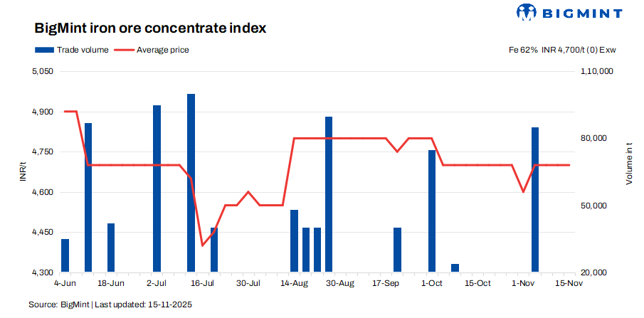
Task: Click the volume bar at 2-Jul
Action: (x=157, y=189)
